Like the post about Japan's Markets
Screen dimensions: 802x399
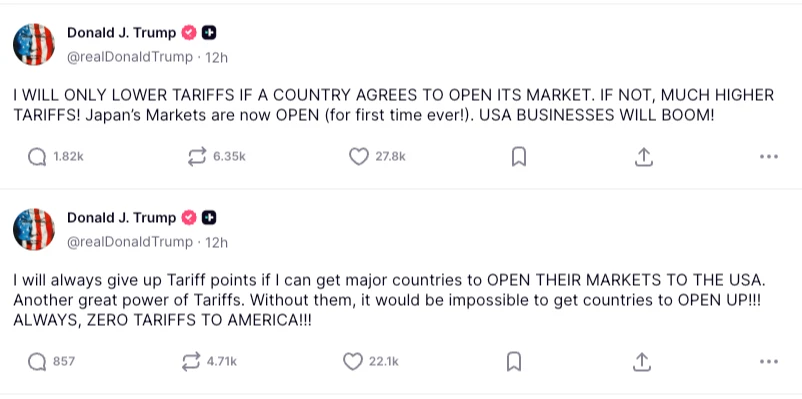(x=359, y=157)
